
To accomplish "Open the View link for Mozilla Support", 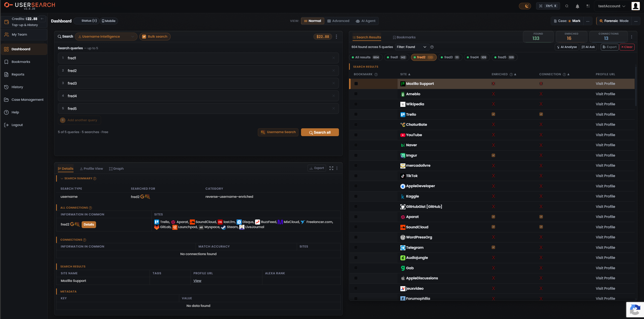I will (197, 281).
